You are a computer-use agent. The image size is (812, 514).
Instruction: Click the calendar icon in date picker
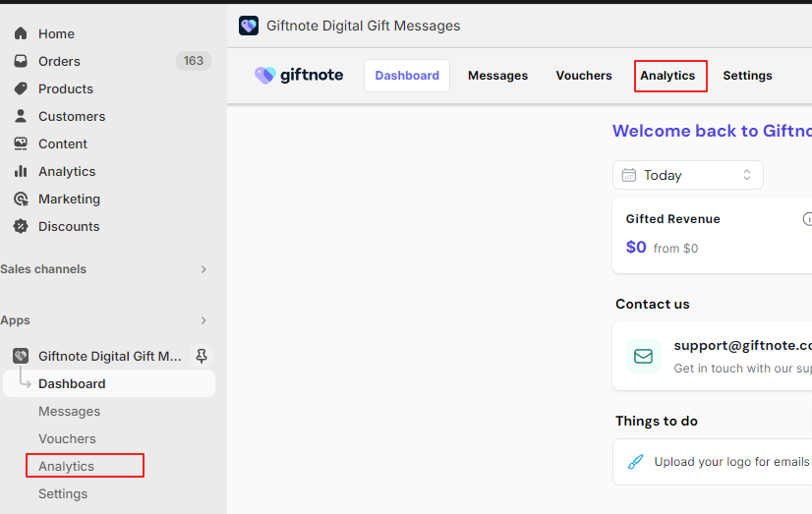point(629,175)
